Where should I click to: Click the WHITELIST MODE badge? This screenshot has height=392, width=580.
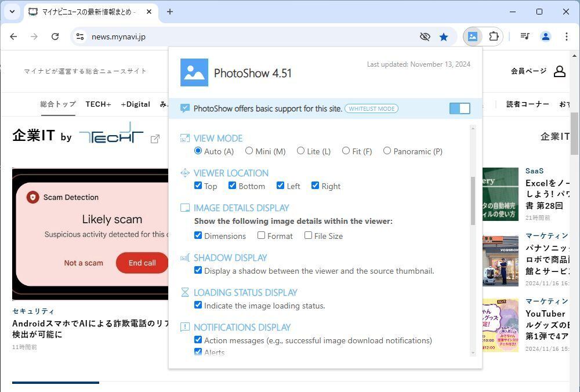point(371,108)
